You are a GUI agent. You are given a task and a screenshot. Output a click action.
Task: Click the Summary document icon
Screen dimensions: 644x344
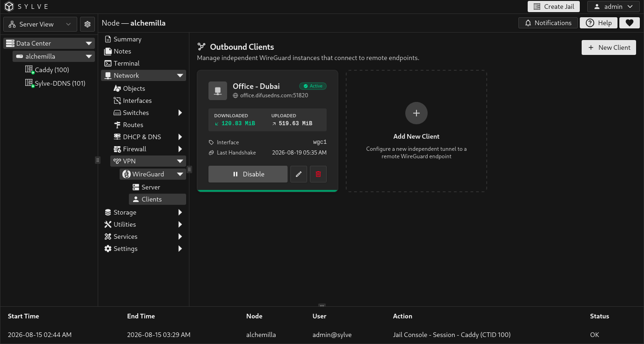(108, 39)
